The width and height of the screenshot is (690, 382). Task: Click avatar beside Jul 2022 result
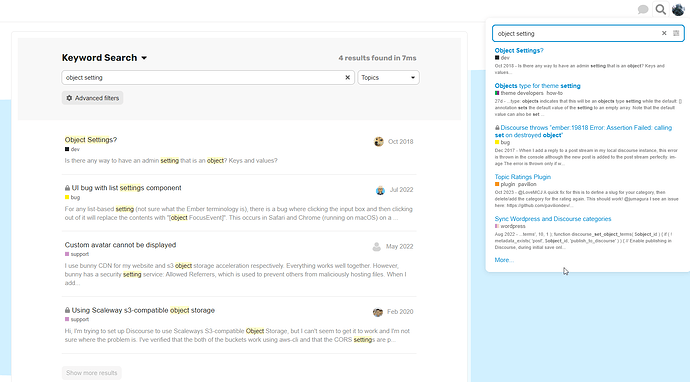[x=380, y=190]
